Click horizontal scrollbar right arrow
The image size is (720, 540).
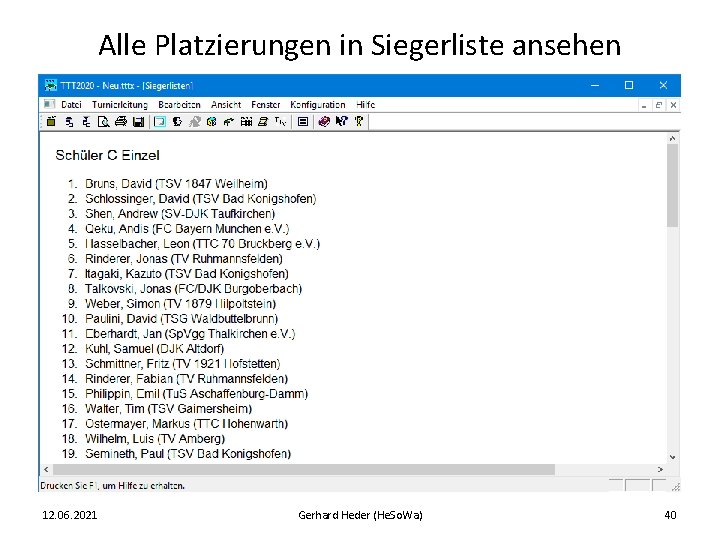coord(660,469)
